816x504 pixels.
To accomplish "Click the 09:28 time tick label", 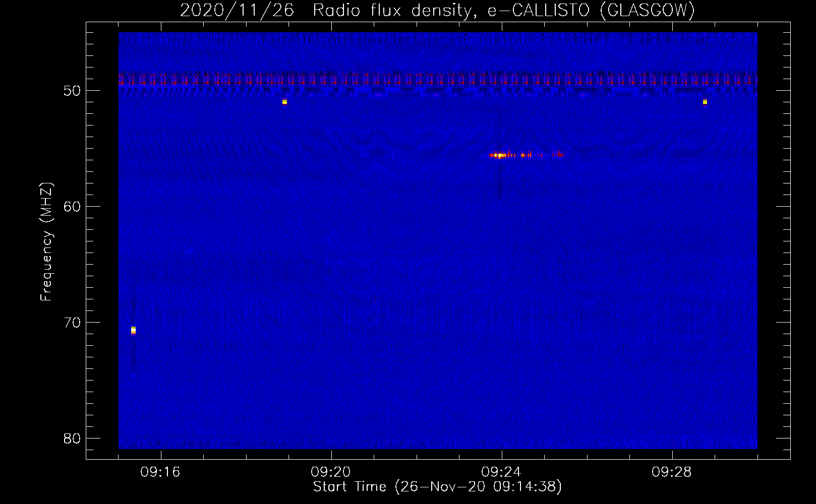I will click(x=672, y=472).
